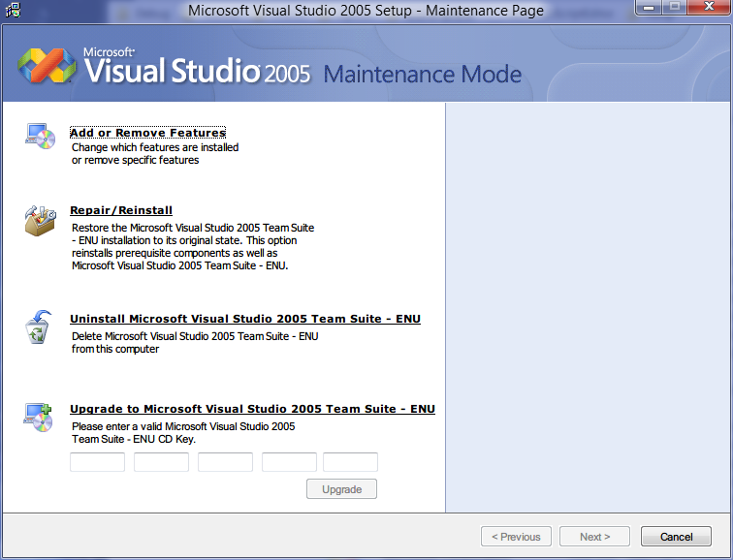This screenshot has height=560, width=733.
Task: Click the setup icon in the title bar
Action: point(13,11)
